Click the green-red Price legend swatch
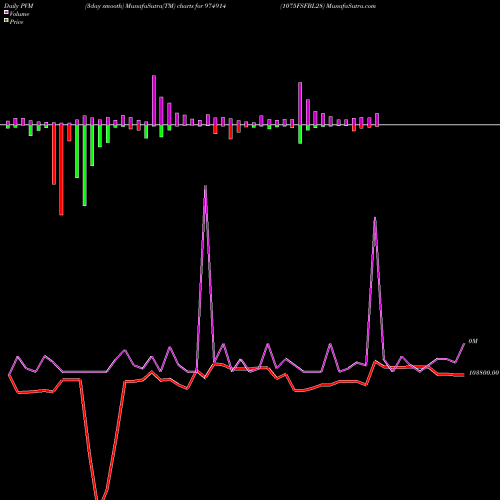The height and width of the screenshot is (500, 500). click(6, 21)
